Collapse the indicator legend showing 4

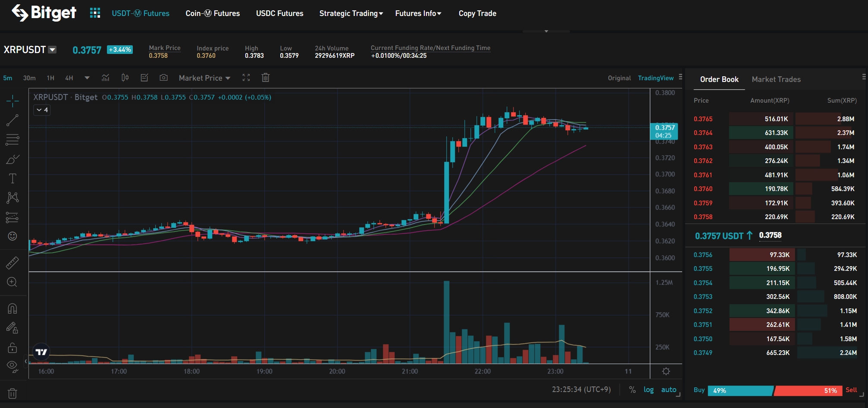pos(42,110)
